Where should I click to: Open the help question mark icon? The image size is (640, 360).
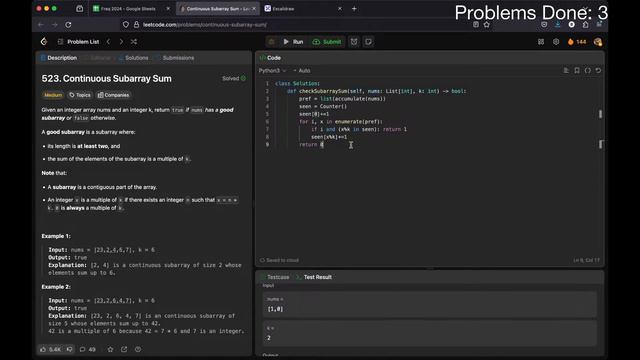138,349
